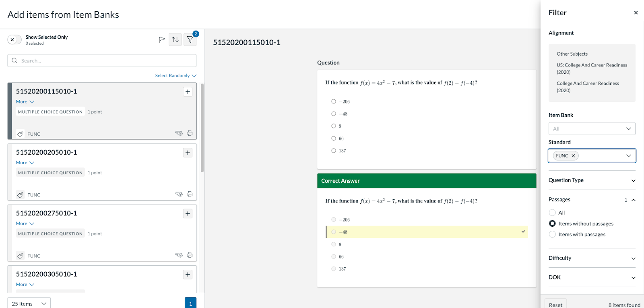Open the Standard dropdown arrow
Viewport: 644px width, 308px height.
click(628, 156)
